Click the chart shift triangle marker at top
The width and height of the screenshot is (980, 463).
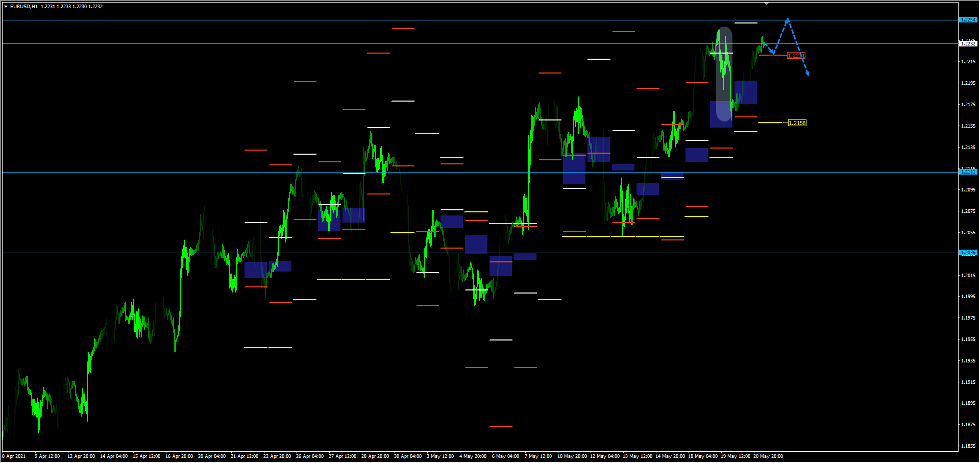[x=766, y=4]
